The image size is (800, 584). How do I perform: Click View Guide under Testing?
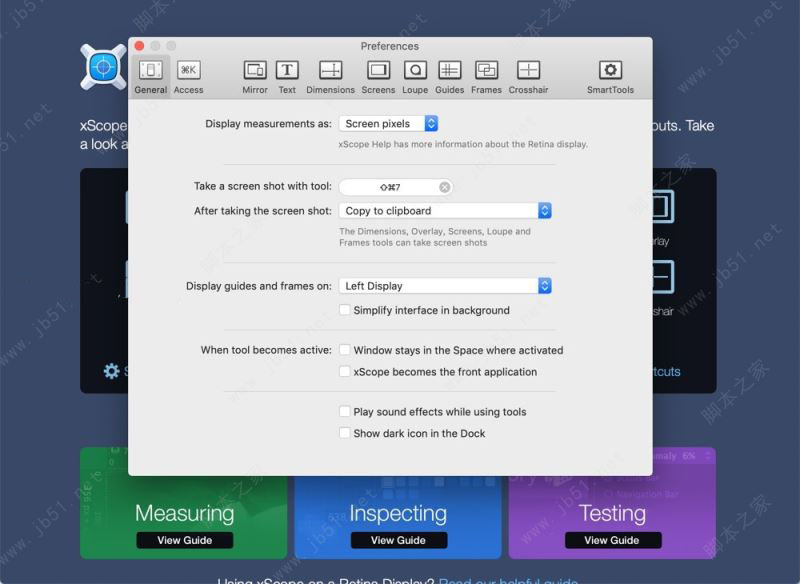pos(613,540)
